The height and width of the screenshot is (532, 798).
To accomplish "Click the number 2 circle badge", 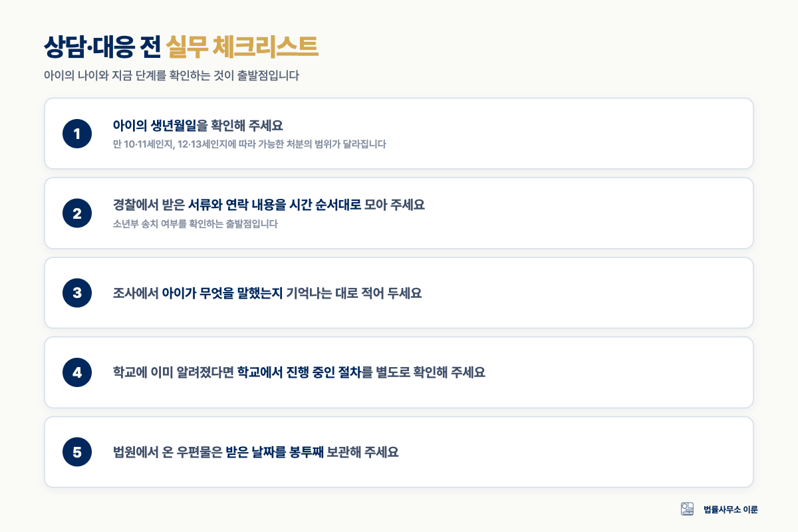I will 76,213.
